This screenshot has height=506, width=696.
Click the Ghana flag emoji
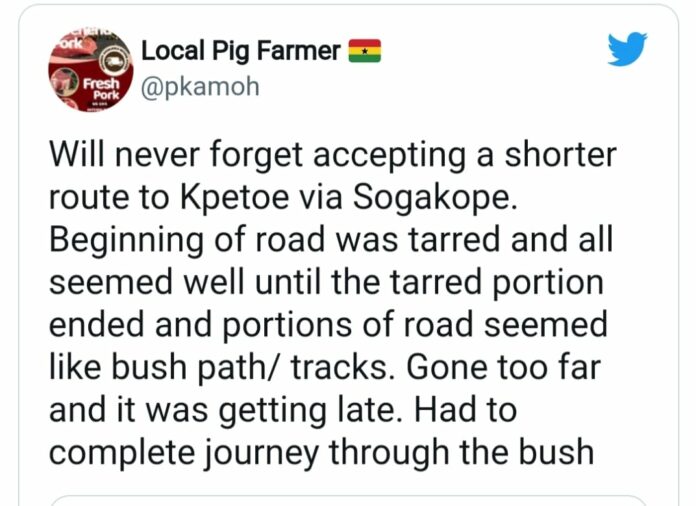click(x=364, y=50)
